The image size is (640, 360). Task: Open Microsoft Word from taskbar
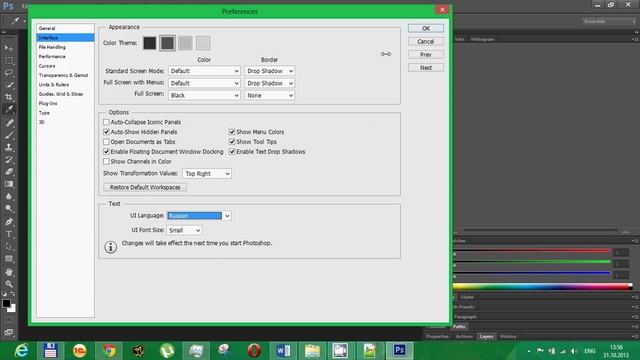point(283,350)
